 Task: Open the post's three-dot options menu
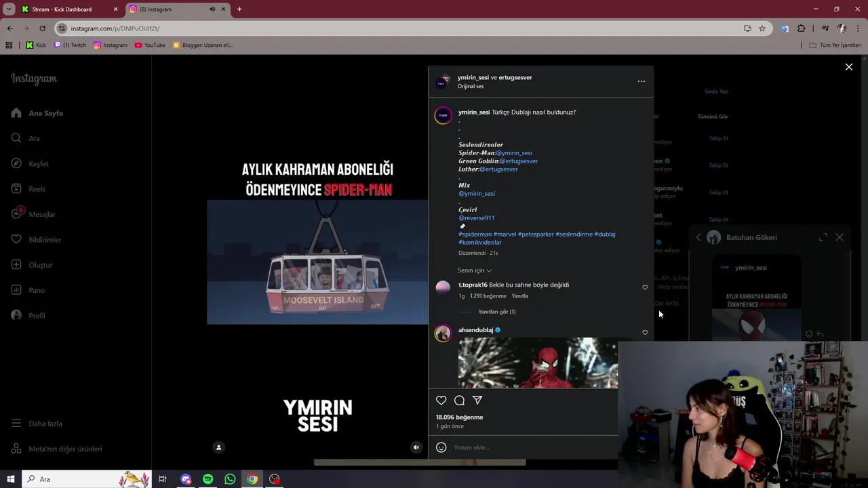[x=641, y=81]
